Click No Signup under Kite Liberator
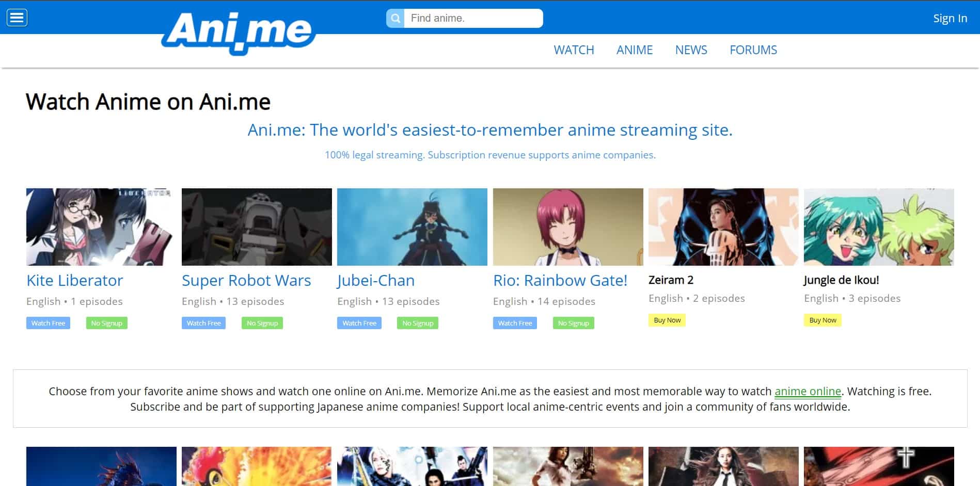The height and width of the screenshot is (486, 980). tap(106, 323)
